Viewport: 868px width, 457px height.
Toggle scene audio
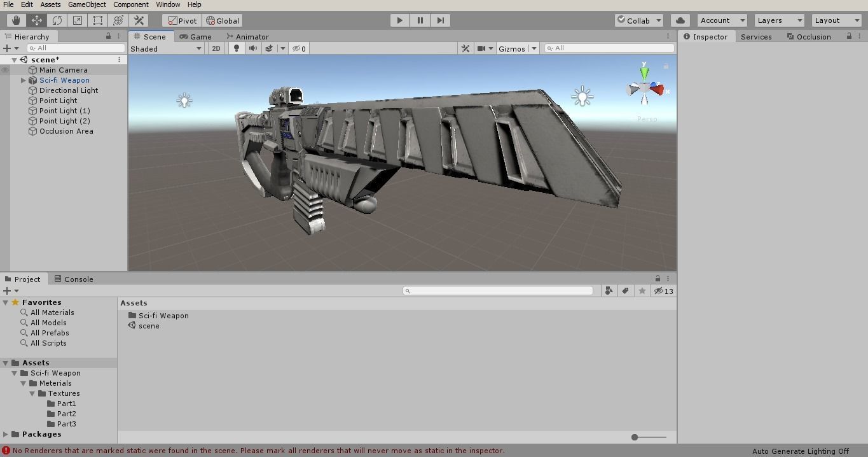(x=253, y=48)
